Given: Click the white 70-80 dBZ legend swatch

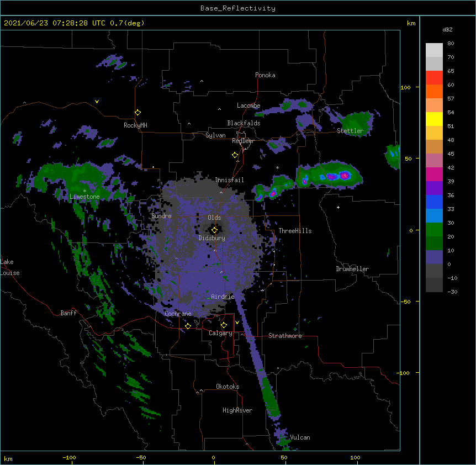Looking at the screenshot, I should click(x=434, y=50).
